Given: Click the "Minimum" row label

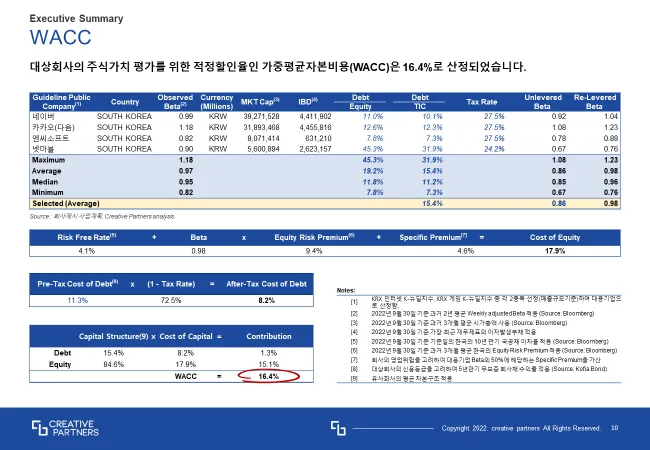Looking at the screenshot, I should coord(48,192).
